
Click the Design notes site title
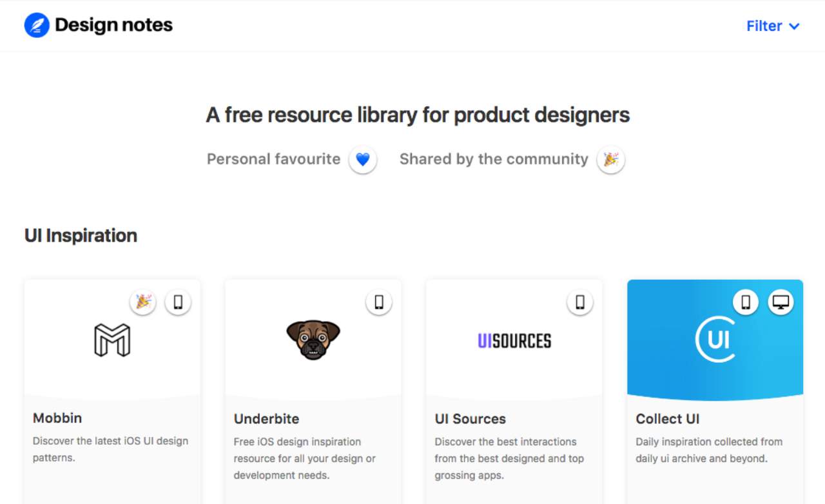[x=114, y=25]
